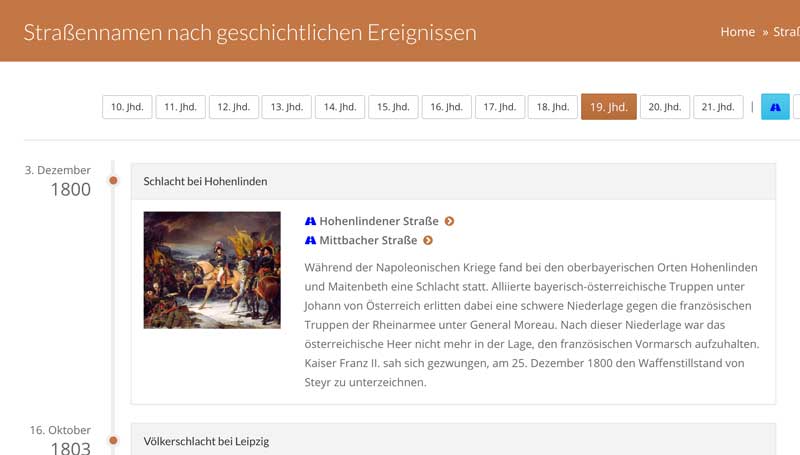Image resolution: width=800 pixels, height=455 pixels.
Task: Click the Schlacht bei Hohenlinden painting thumbnail
Action: (212, 270)
